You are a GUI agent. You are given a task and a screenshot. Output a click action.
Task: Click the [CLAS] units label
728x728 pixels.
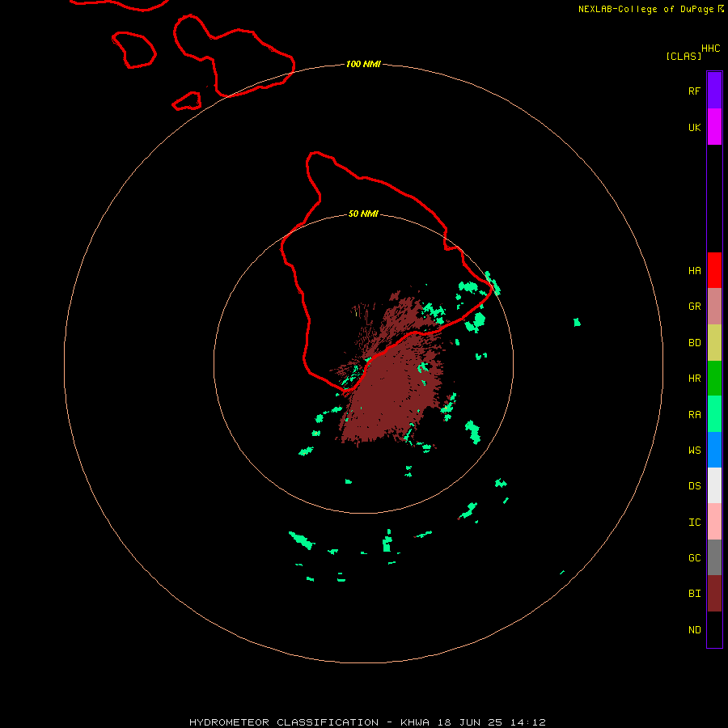click(684, 56)
